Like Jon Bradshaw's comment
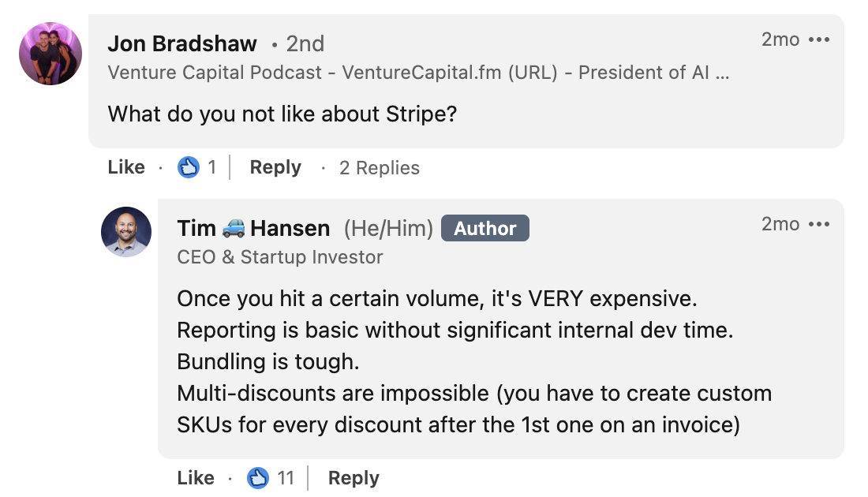 [126, 167]
